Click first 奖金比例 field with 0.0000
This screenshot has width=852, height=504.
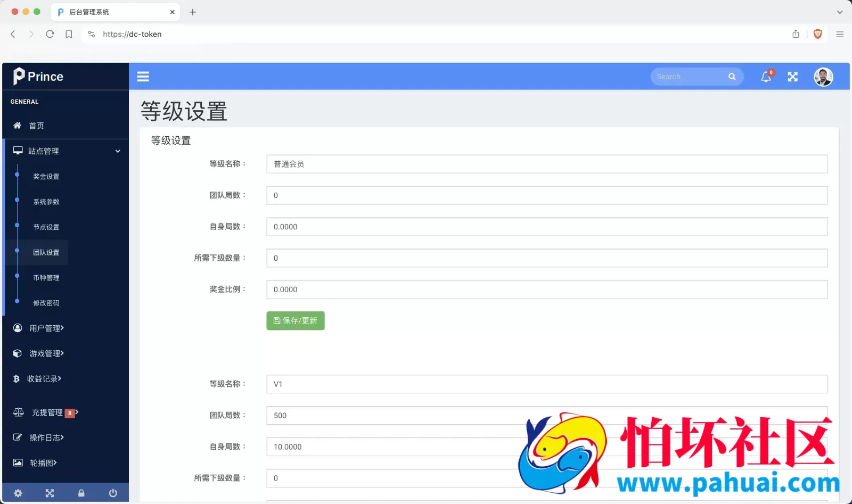[547, 290]
